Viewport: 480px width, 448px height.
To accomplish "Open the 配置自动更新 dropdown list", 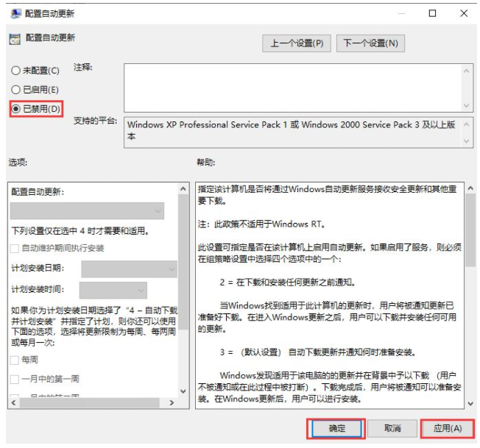I will pyautogui.click(x=87, y=211).
